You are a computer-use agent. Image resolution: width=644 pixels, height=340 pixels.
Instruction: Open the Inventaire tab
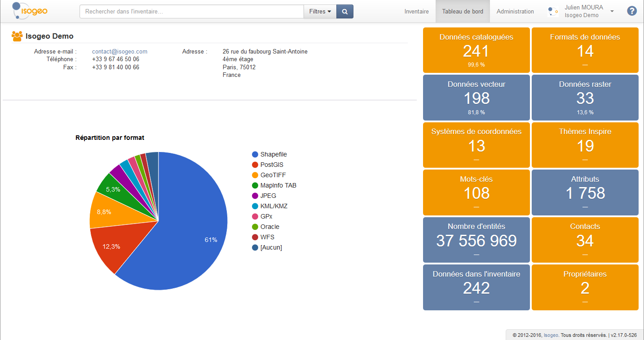click(x=416, y=12)
